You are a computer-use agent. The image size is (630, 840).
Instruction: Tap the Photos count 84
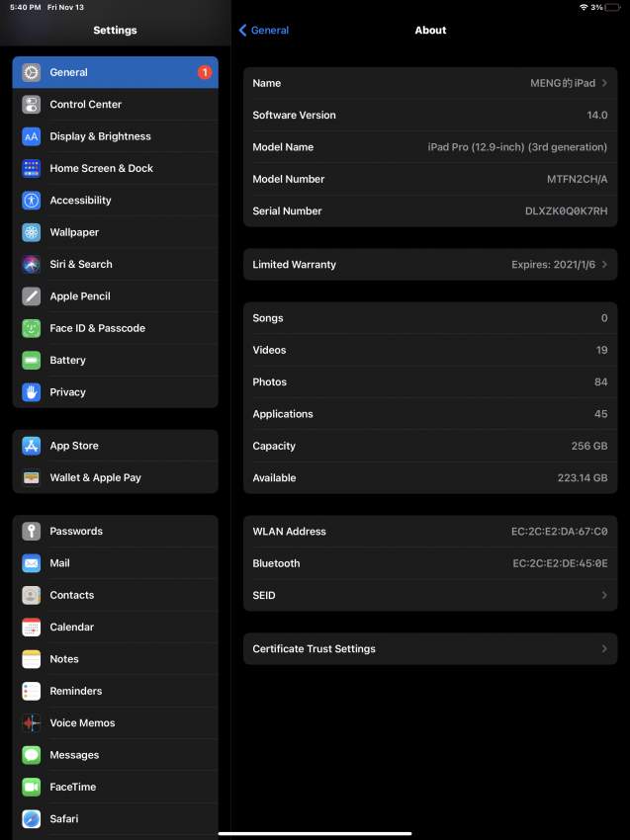pos(601,382)
